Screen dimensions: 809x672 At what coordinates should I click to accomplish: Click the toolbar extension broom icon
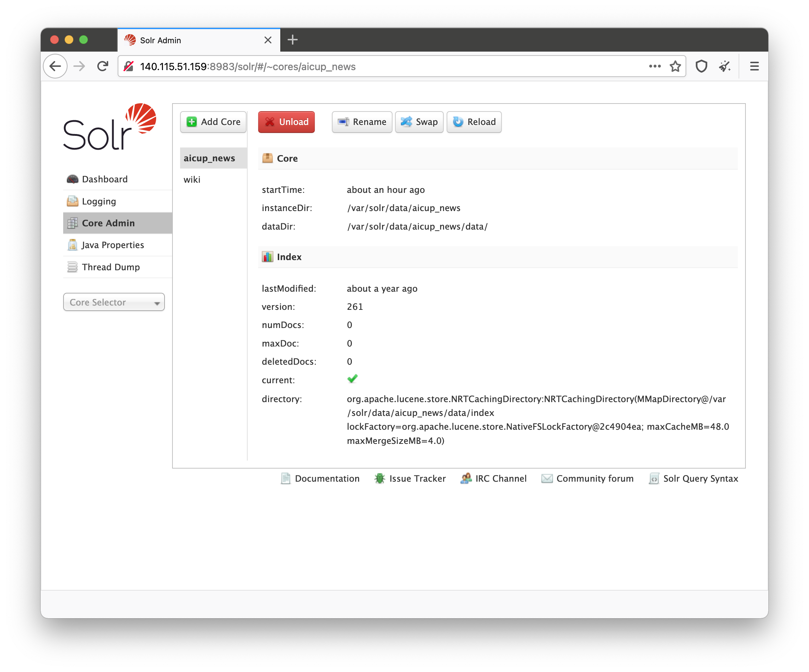pyautogui.click(x=725, y=66)
